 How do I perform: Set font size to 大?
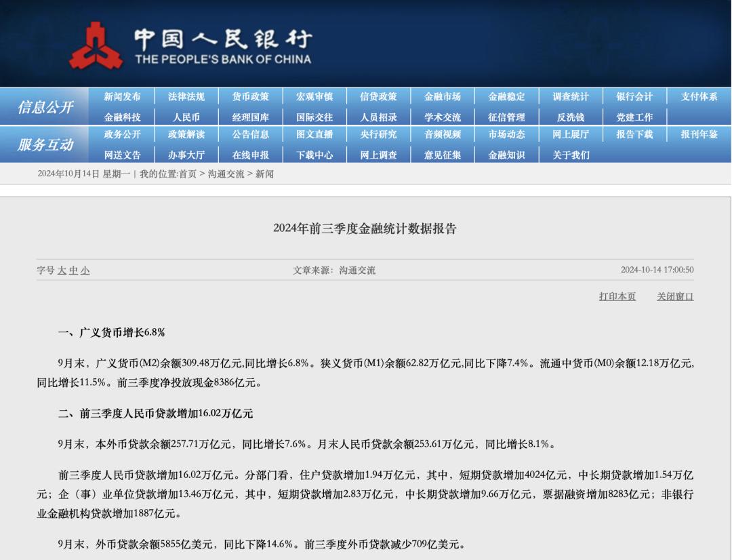pos(62,271)
